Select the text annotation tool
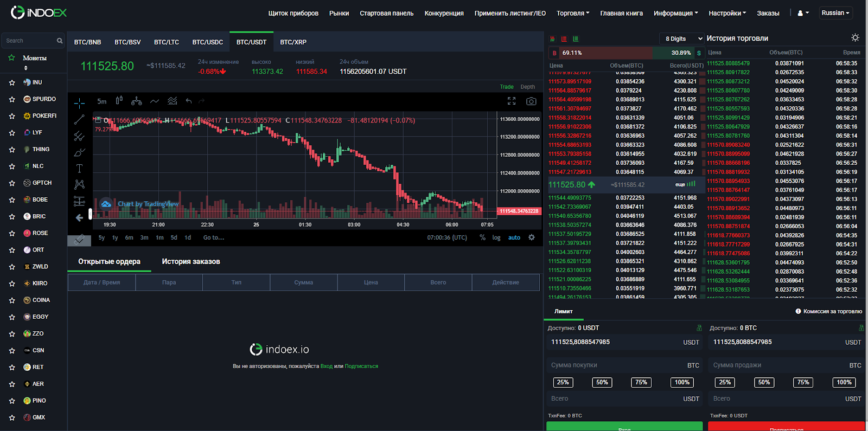The image size is (868, 431). tap(79, 169)
